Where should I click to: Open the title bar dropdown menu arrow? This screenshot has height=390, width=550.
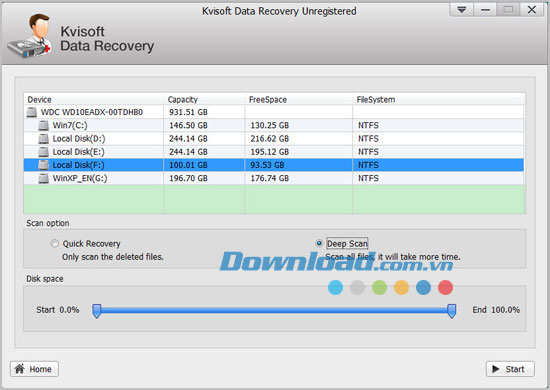pyautogui.click(x=462, y=9)
